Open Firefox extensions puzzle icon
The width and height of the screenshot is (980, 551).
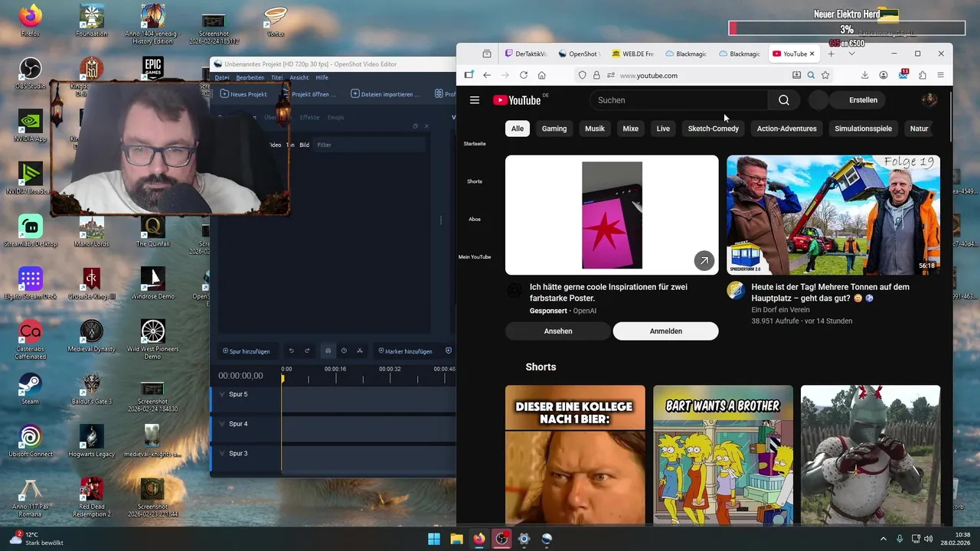click(922, 75)
